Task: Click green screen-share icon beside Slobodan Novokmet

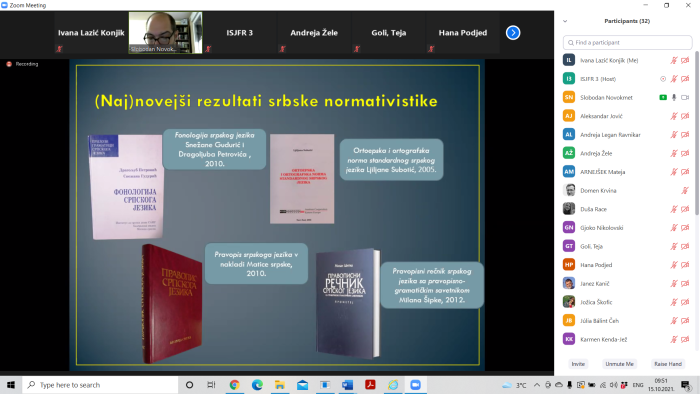Action: 663,97
